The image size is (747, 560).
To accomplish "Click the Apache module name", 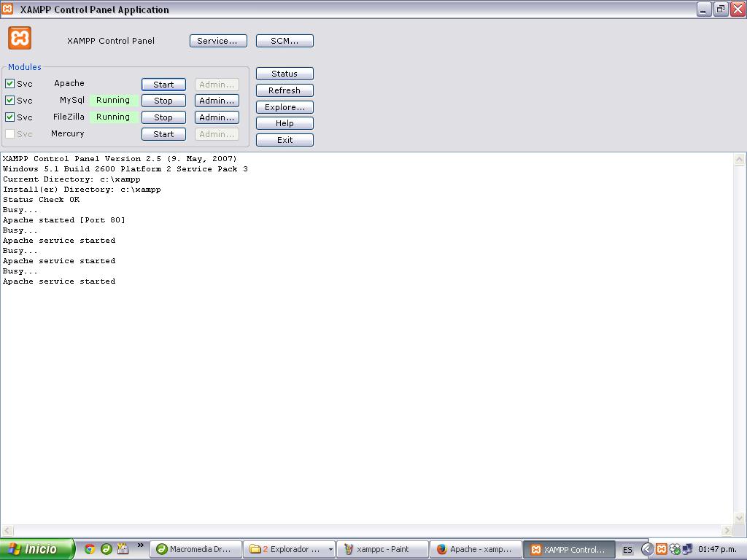I will tap(69, 83).
